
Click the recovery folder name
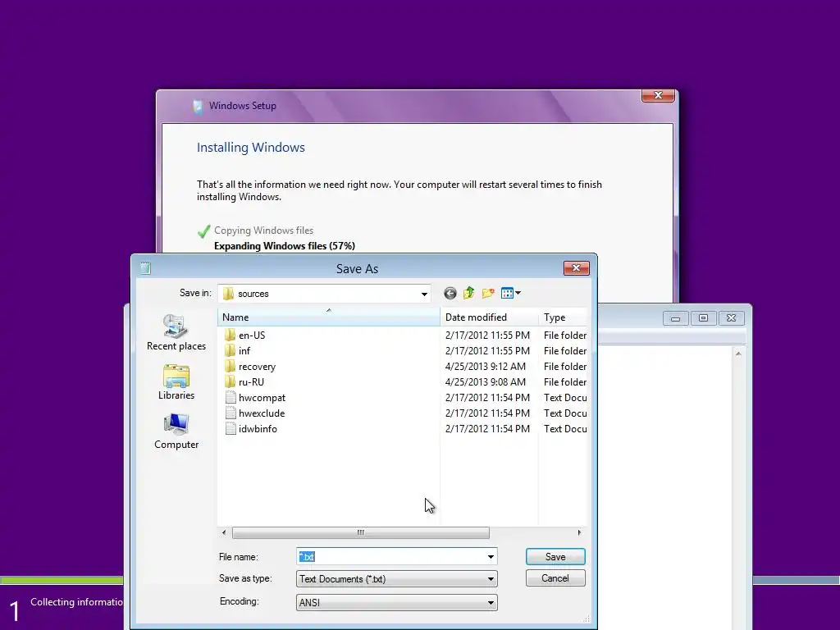click(257, 367)
